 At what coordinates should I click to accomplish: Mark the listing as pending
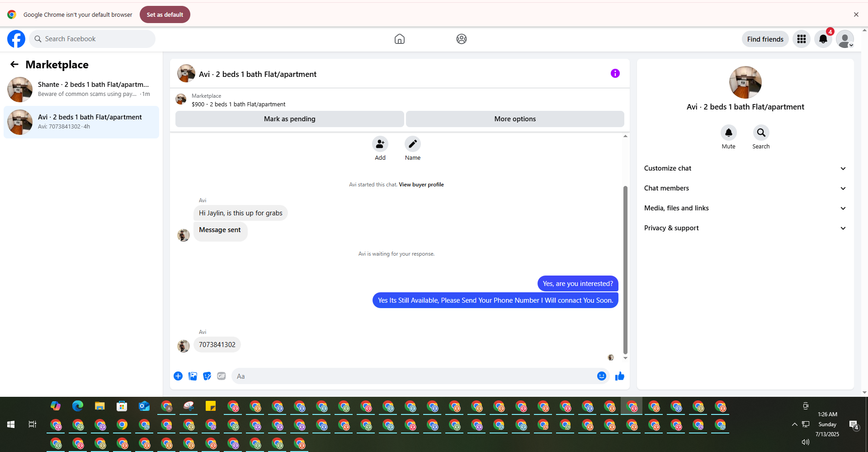[x=290, y=119]
